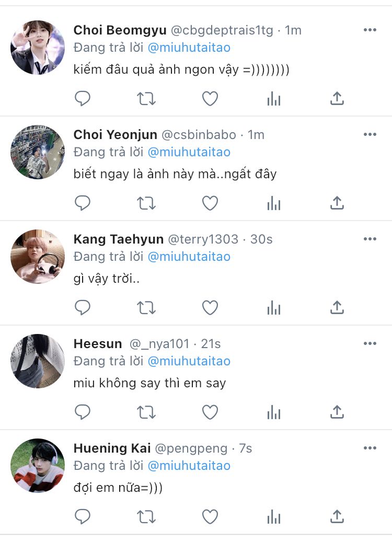Open Choi Beomgyu's profile picture

pyautogui.click(x=38, y=48)
